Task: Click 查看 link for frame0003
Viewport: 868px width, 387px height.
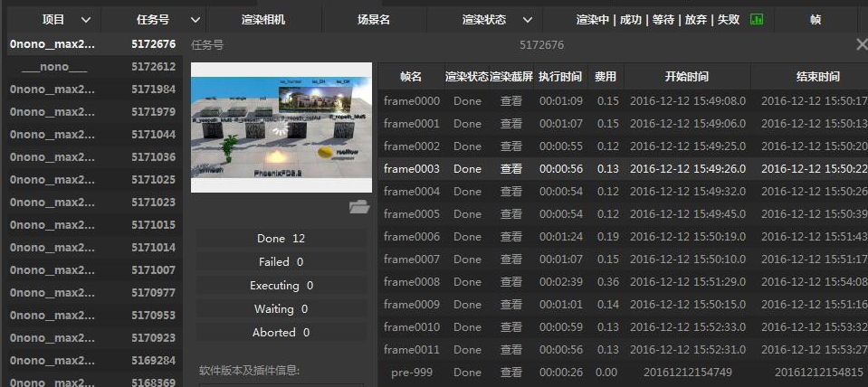Action: point(510,169)
